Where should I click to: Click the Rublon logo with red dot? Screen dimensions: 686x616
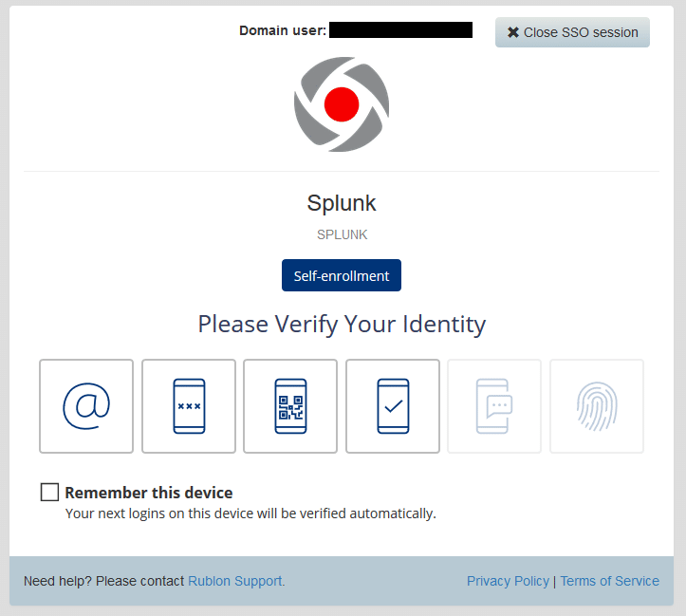(x=342, y=104)
